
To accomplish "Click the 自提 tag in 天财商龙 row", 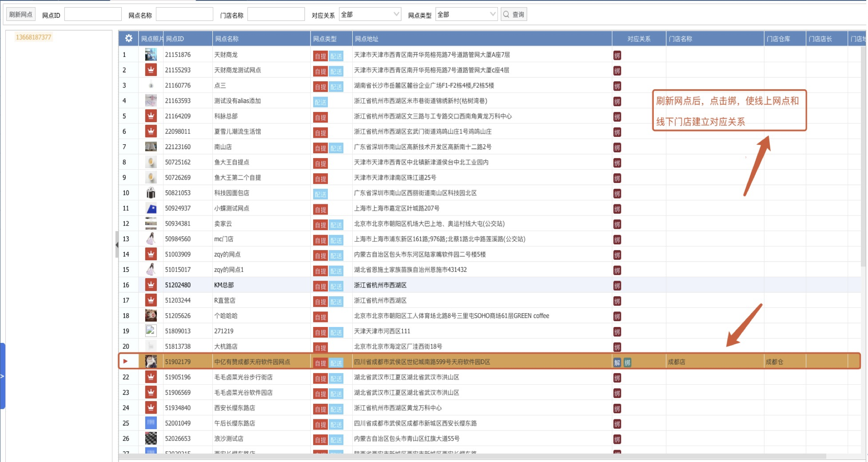I will pos(320,56).
